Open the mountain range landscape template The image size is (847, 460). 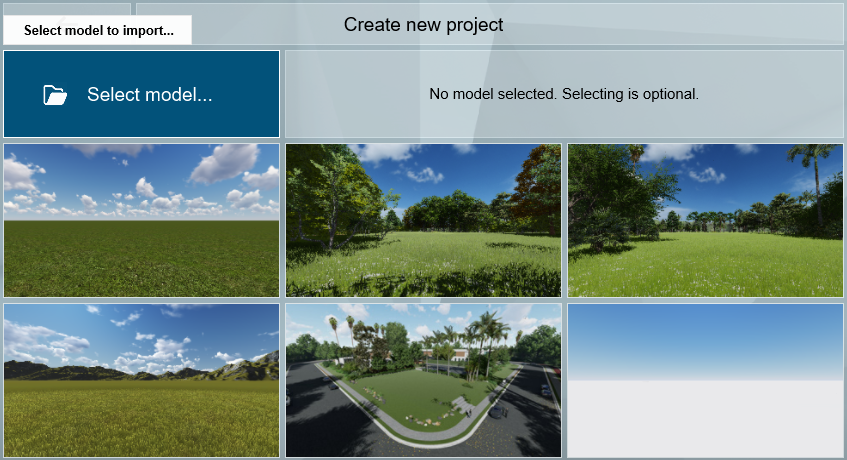141,380
